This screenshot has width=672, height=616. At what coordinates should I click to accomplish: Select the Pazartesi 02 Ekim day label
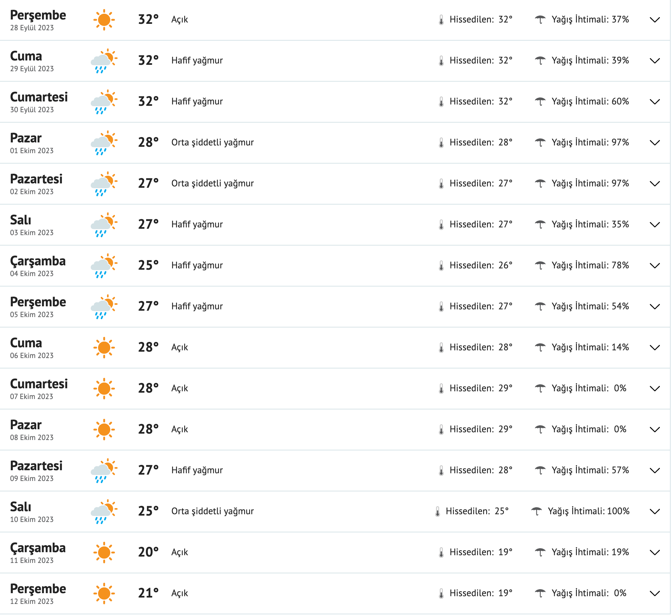[37, 179]
